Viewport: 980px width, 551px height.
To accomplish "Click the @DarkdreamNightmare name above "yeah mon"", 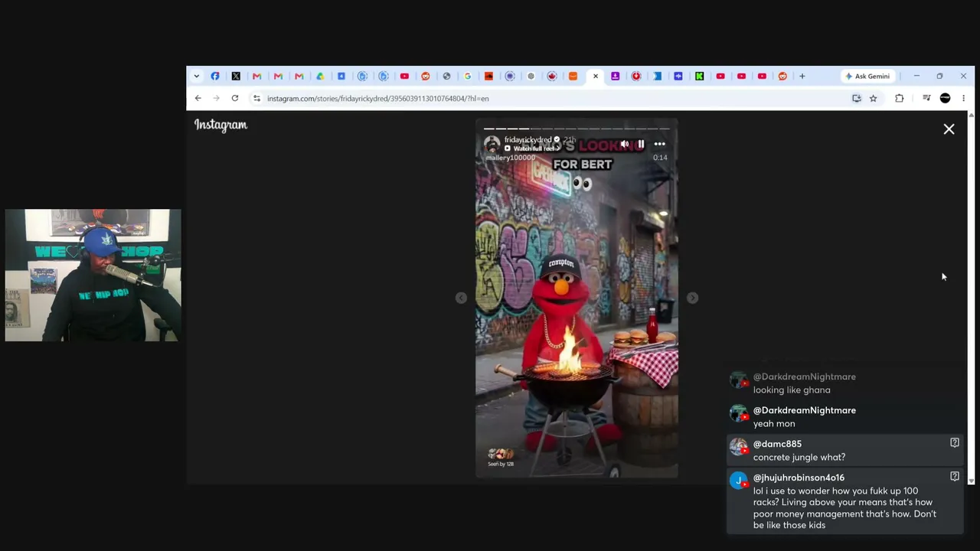I will click(805, 410).
